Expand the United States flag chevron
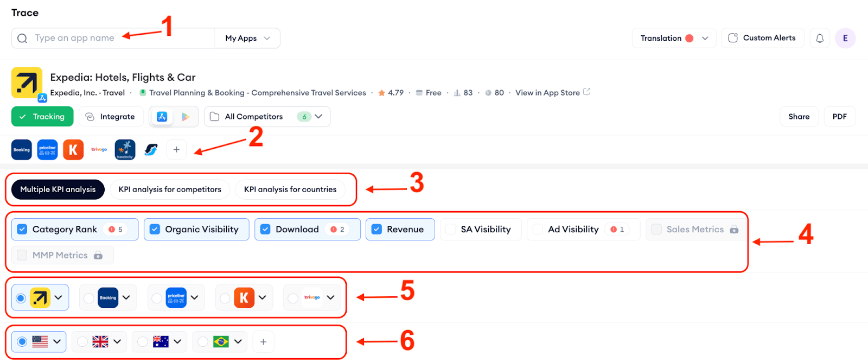Viewport: 868px width, 362px height. click(57, 342)
